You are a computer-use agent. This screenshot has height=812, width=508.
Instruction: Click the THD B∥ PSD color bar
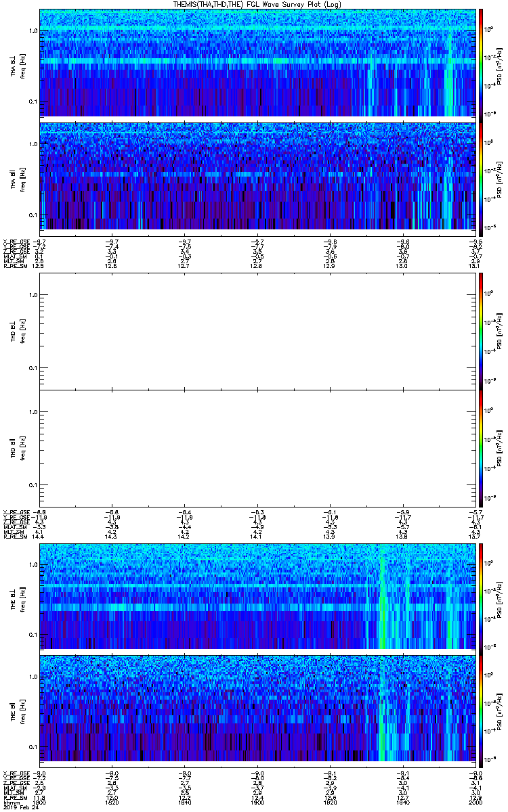click(481, 449)
